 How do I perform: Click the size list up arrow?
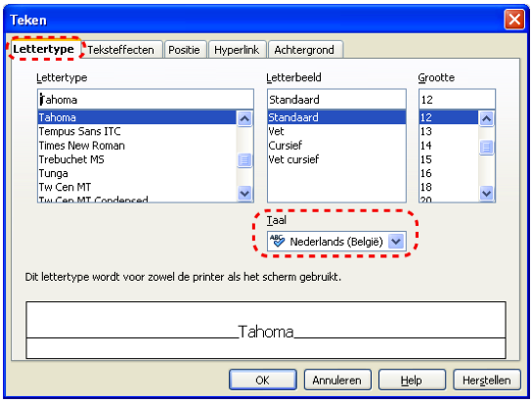tap(487, 118)
